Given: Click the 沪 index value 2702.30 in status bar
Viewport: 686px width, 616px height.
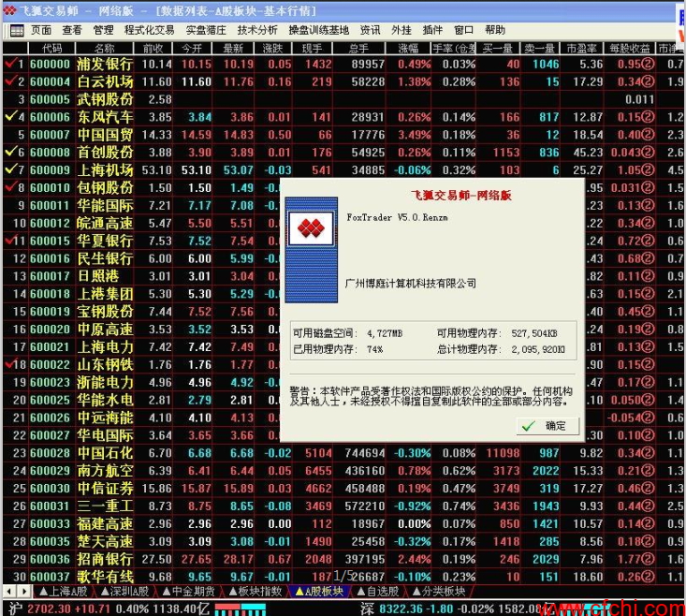Looking at the screenshot, I should pos(49,609).
